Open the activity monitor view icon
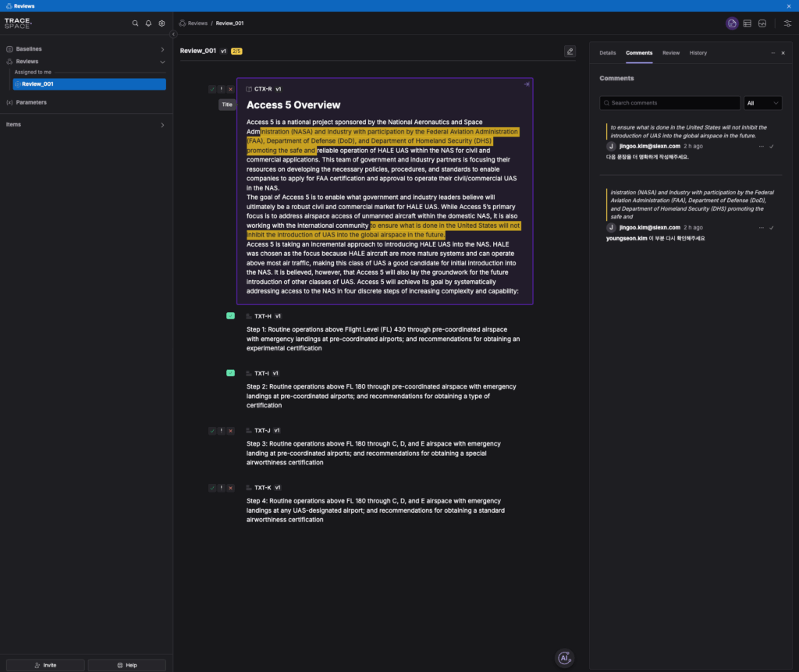The image size is (799, 672). click(762, 23)
